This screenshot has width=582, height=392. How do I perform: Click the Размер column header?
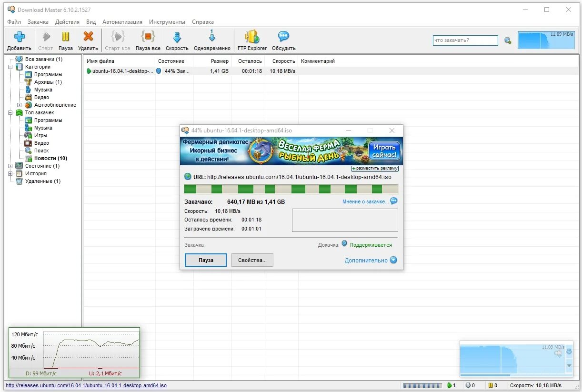coord(213,61)
